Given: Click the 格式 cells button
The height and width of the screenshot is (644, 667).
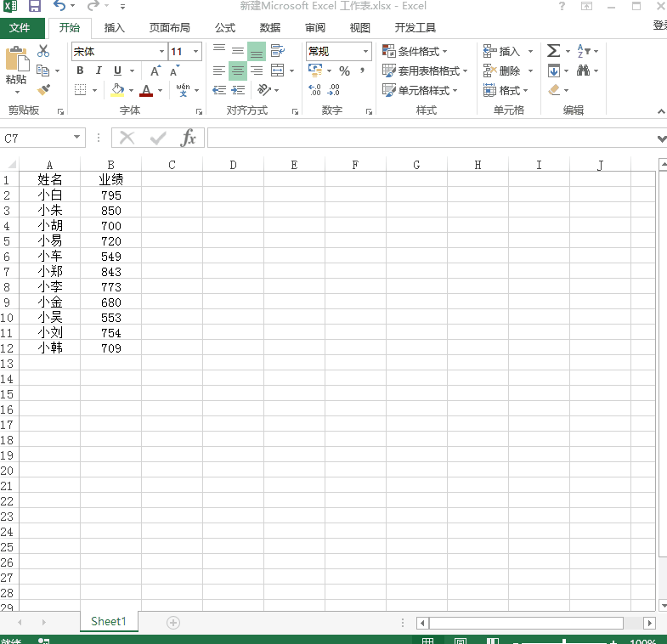Looking at the screenshot, I should coord(506,90).
